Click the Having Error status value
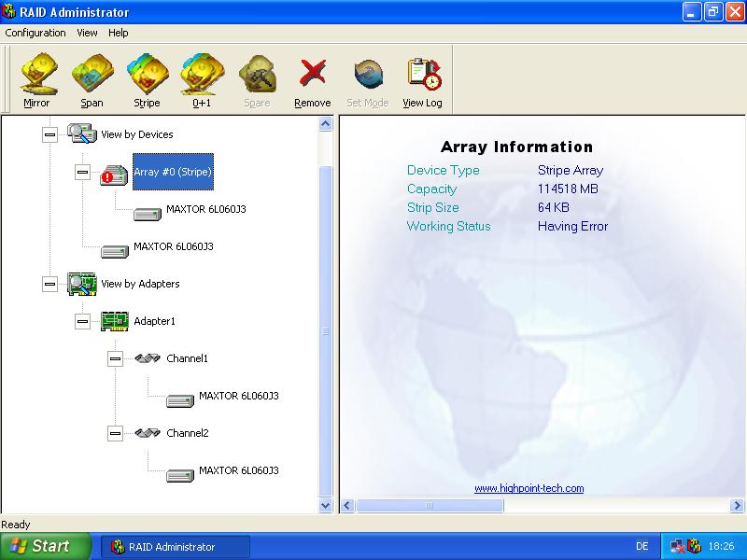This screenshot has height=560, width=747. [572, 226]
